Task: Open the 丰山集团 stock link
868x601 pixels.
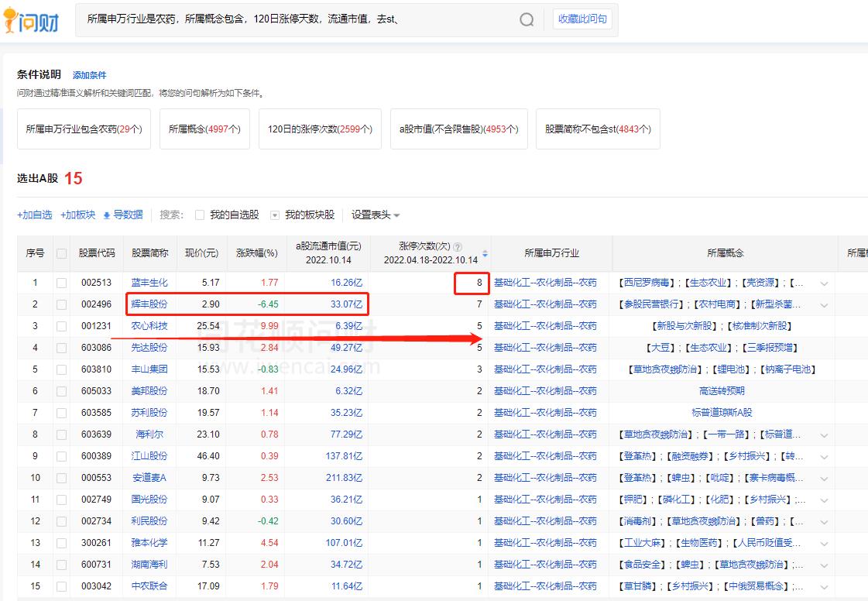Action: (149, 369)
